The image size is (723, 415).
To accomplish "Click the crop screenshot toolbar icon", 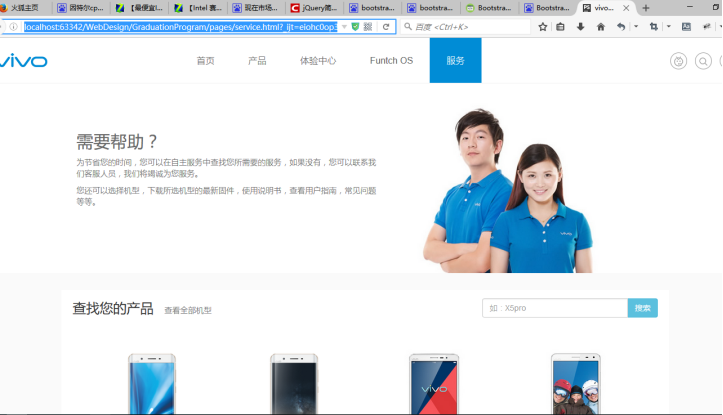I will (x=653, y=27).
